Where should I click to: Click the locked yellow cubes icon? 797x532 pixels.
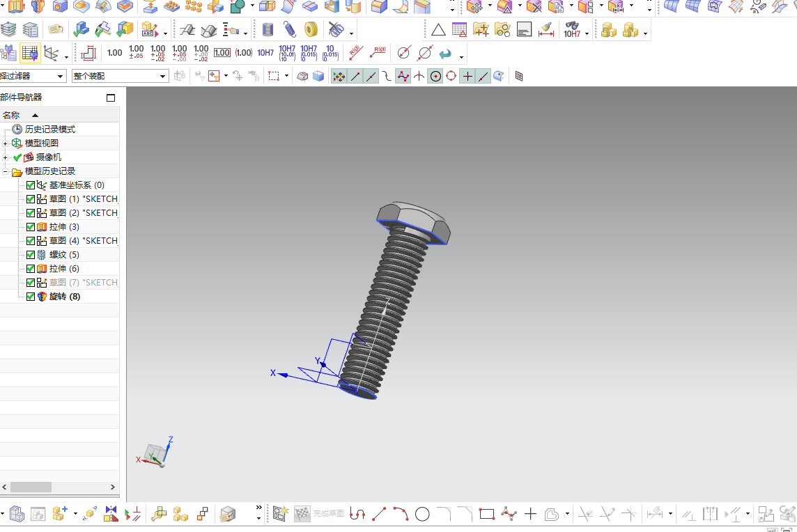pyautogui.click(x=608, y=30)
